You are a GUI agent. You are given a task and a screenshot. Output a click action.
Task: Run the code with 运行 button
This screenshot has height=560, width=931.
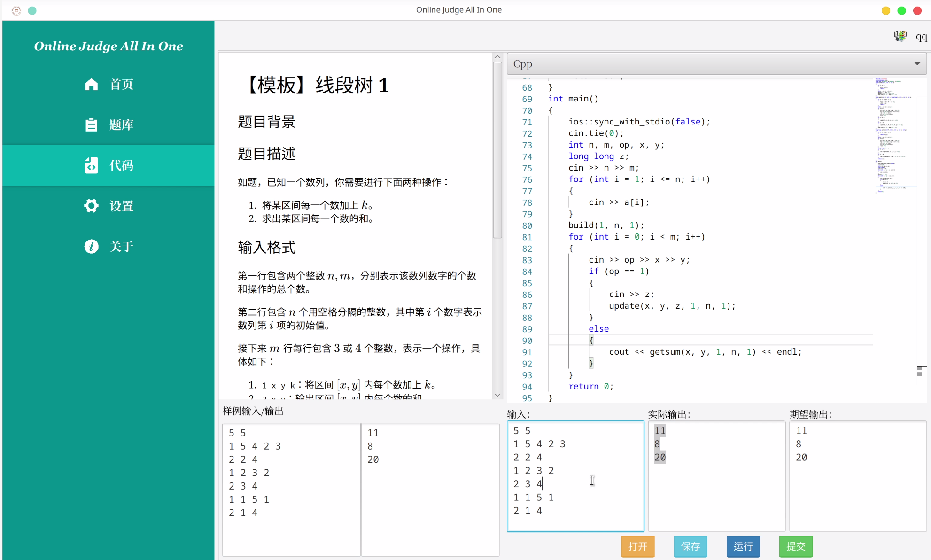tap(743, 546)
